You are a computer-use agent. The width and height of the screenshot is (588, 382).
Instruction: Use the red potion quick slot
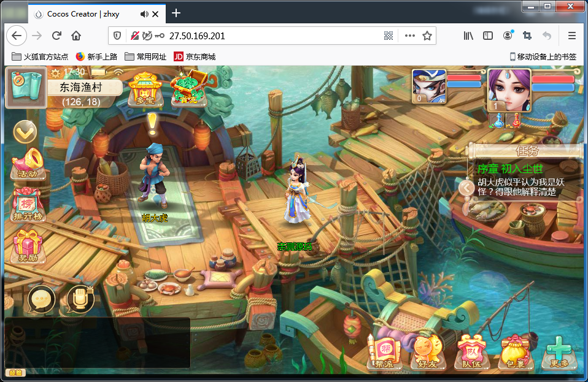click(x=513, y=120)
